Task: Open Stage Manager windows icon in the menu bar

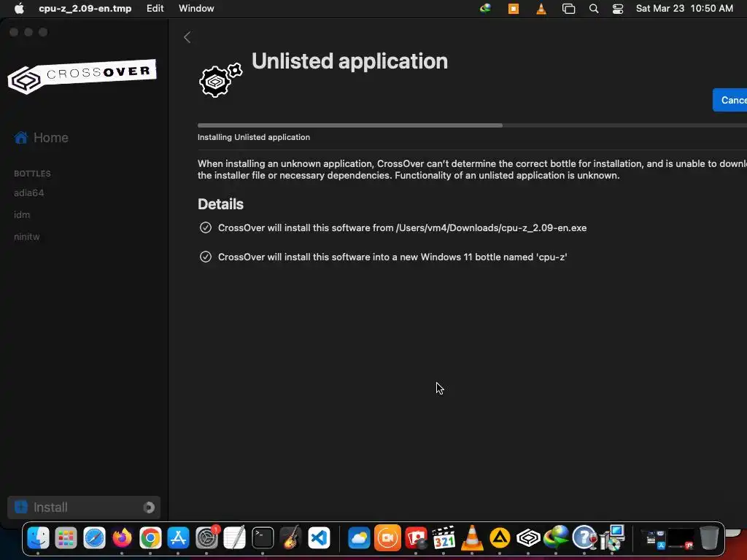Action: [x=568, y=9]
